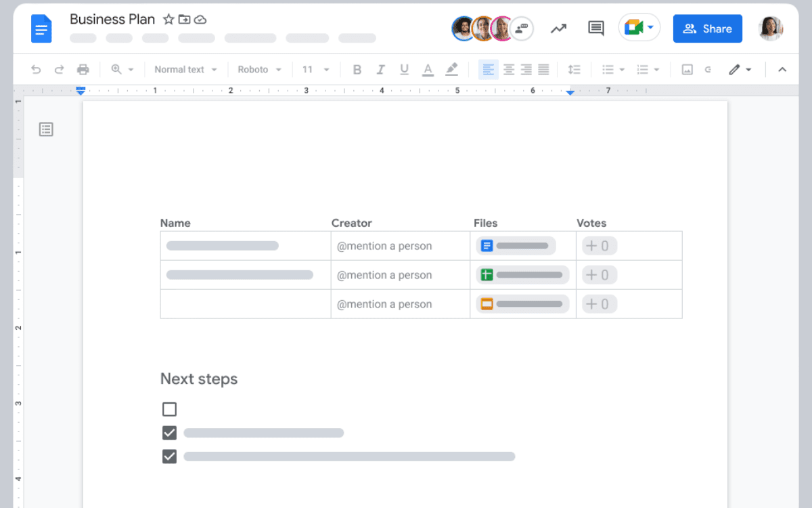The image size is (812, 508).
Task: Center align text
Action: 509,69
